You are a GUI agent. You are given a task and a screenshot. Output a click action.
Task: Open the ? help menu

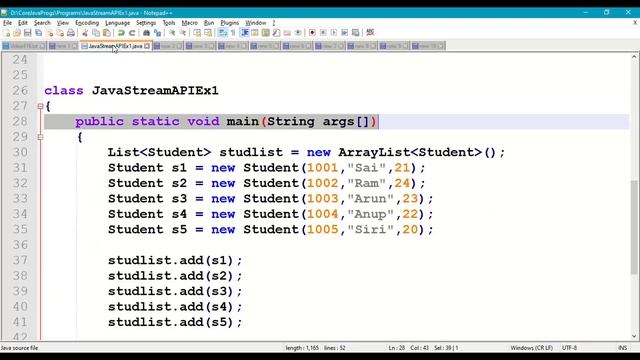click(273, 23)
